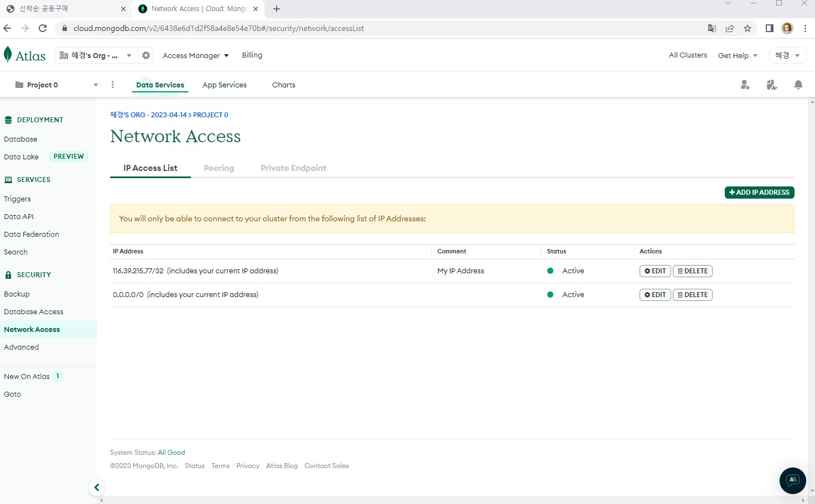Viewport: 815px width, 504px height.
Task: Open the Privacy footer link
Action: (x=248, y=466)
